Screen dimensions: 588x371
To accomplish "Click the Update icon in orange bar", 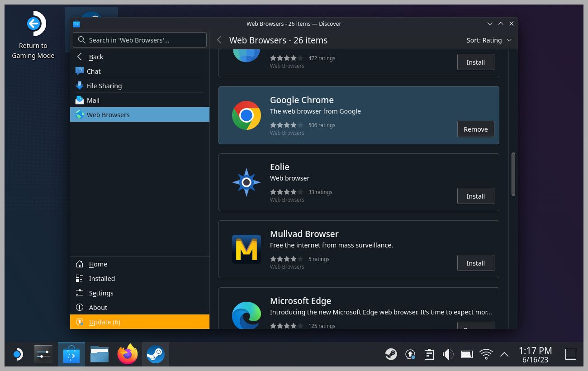I will tap(80, 322).
